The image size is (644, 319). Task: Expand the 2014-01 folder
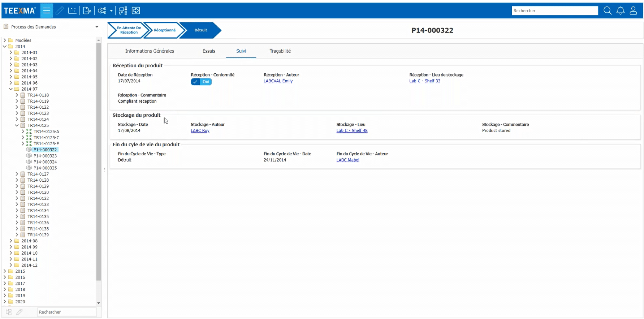(x=11, y=52)
